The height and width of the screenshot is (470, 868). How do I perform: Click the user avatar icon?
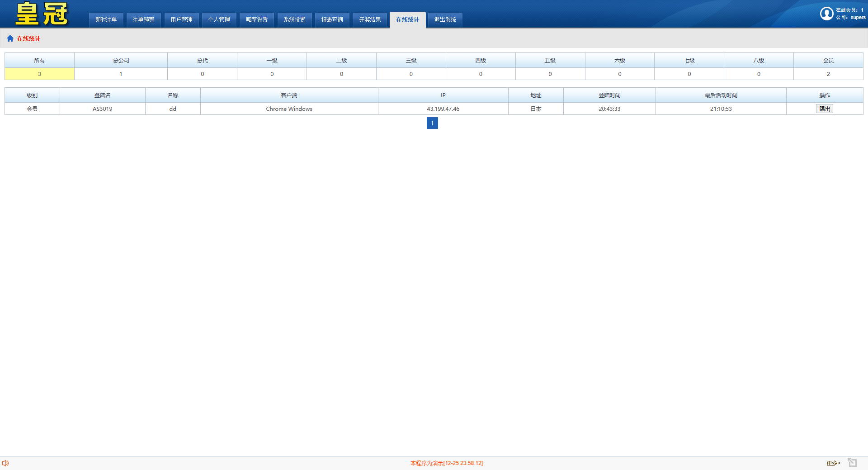[826, 14]
